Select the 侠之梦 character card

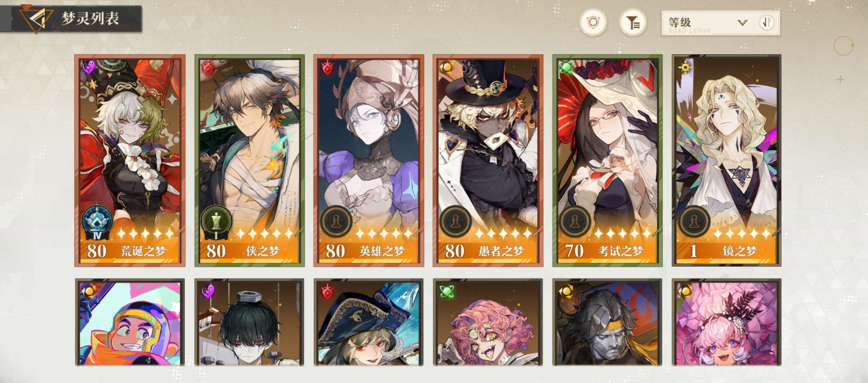point(250,161)
